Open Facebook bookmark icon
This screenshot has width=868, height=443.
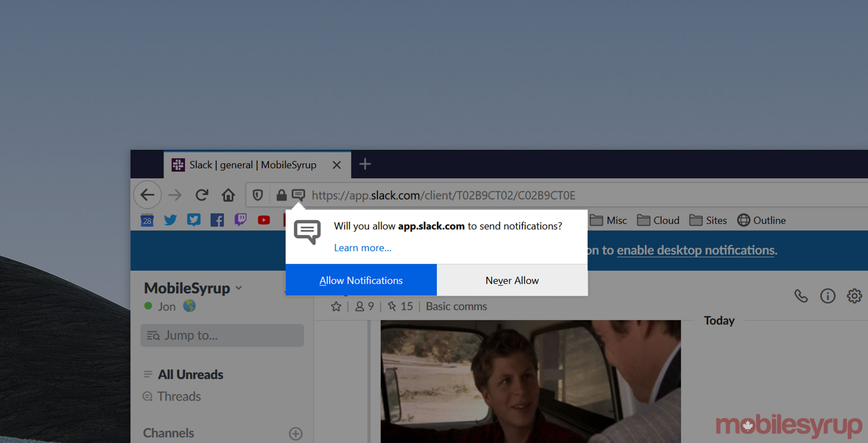point(217,220)
